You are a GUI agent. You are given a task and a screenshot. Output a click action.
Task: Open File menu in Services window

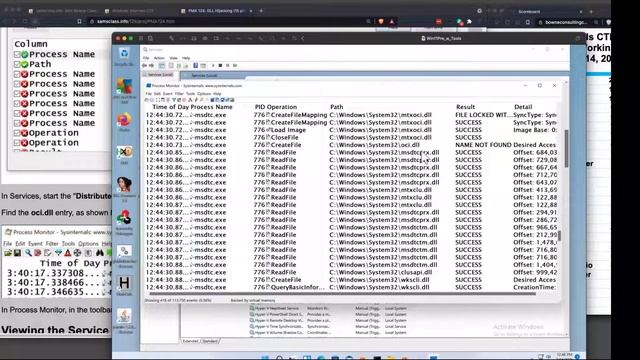coord(146,58)
